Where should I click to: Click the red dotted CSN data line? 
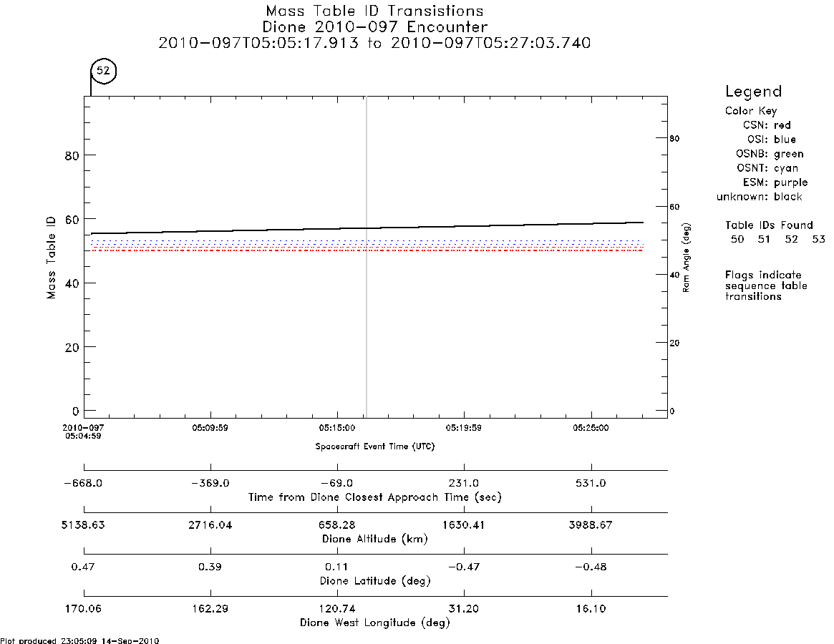367,249
